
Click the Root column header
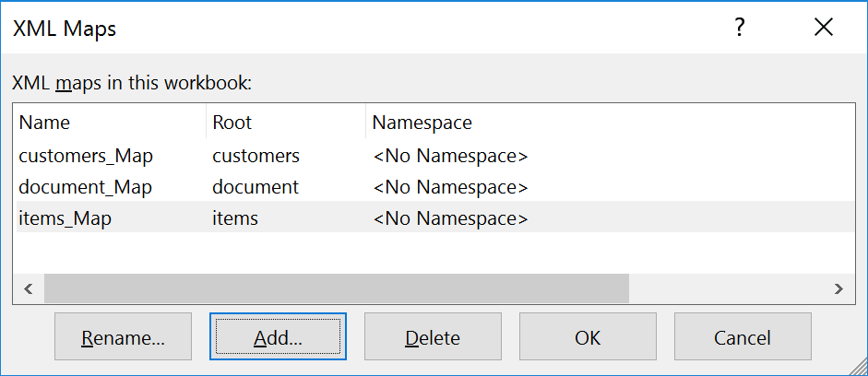pyautogui.click(x=232, y=123)
